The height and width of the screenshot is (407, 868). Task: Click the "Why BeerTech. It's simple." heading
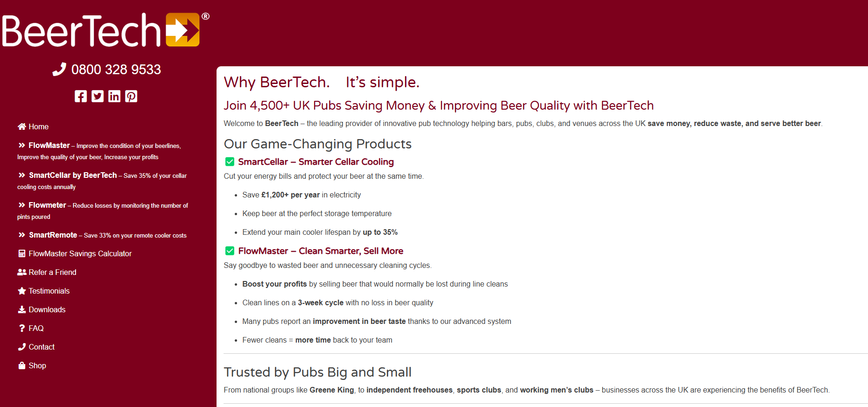click(x=322, y=82)
